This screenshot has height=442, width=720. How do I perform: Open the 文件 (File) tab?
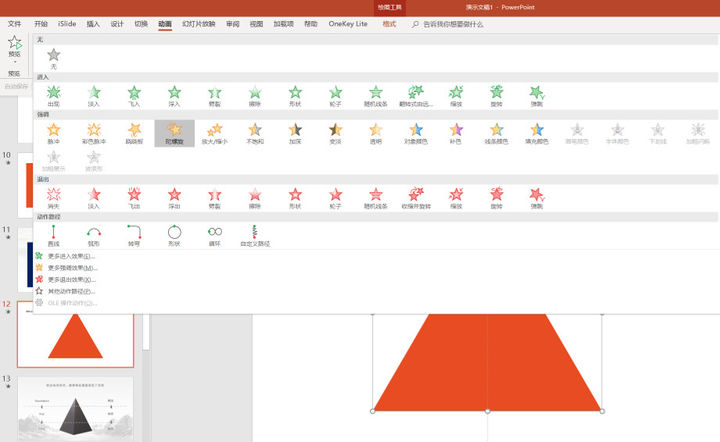(14, 24)
